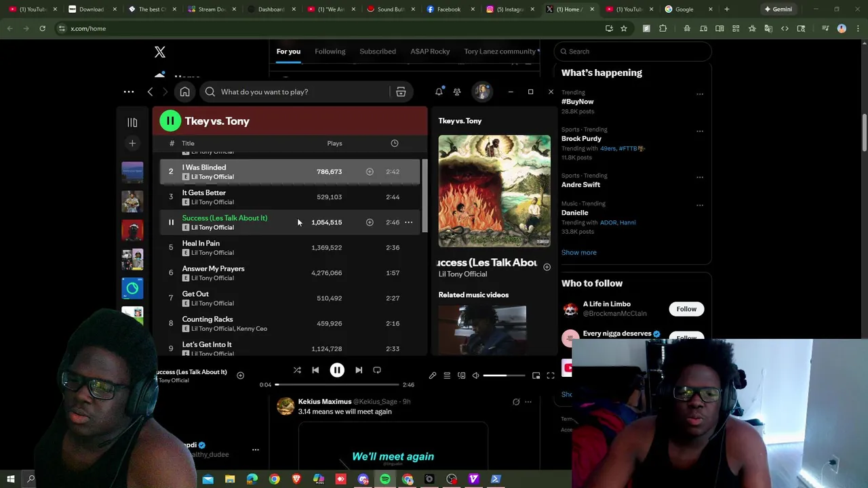This screenshot has width=868, height=488.
Task: Sort tracks by Plays column
Action: coord(334,143)
